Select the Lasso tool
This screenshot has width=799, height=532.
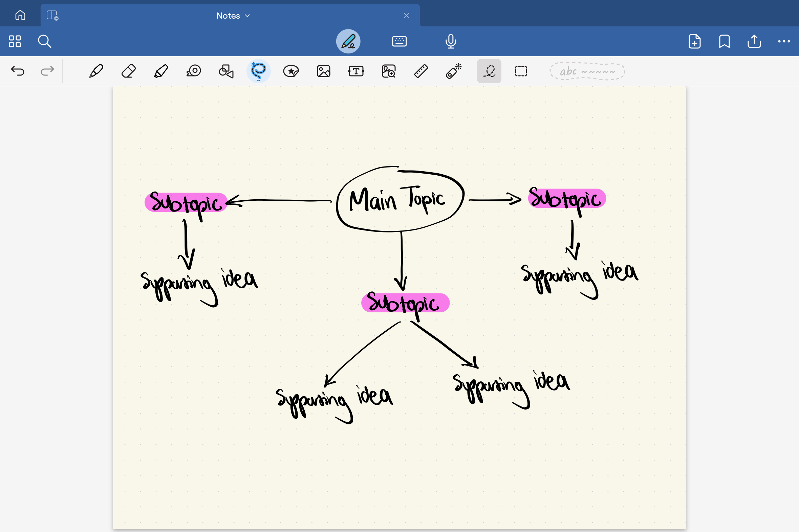(259, 71)
